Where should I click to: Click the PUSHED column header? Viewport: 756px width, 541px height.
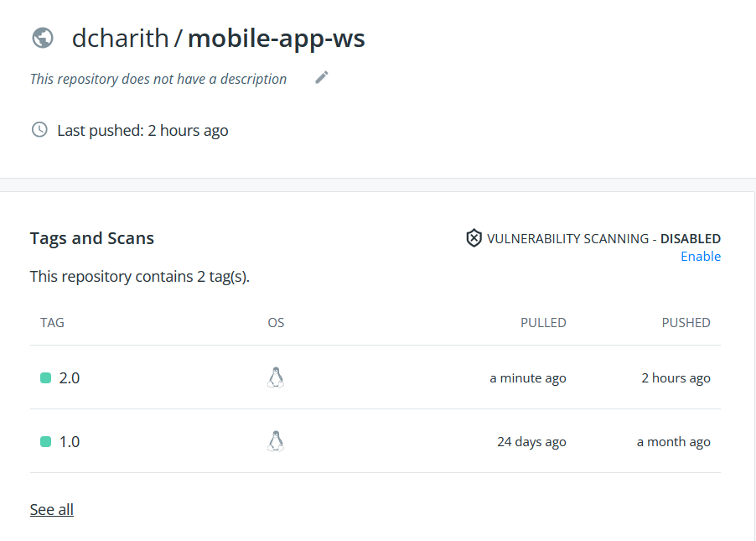[x=686, y=322]
